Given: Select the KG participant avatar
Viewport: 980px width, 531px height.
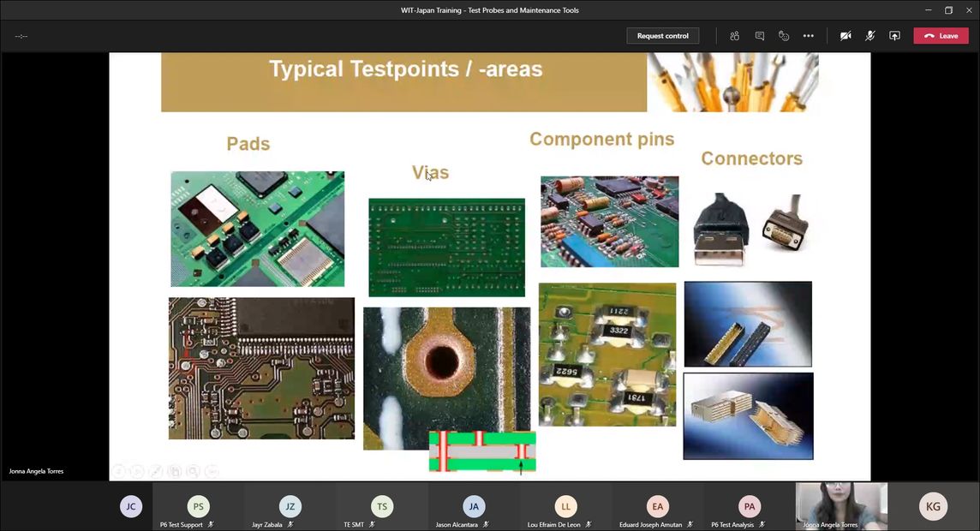Looking at the screenshot, I should coord(933,506).
